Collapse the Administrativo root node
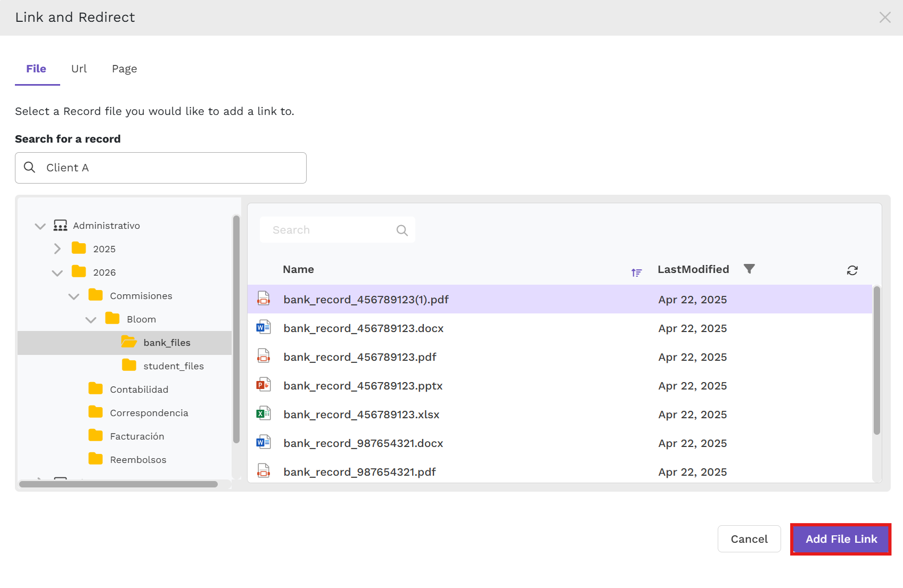Screen dimensions: 903x588 click(40, 226)
